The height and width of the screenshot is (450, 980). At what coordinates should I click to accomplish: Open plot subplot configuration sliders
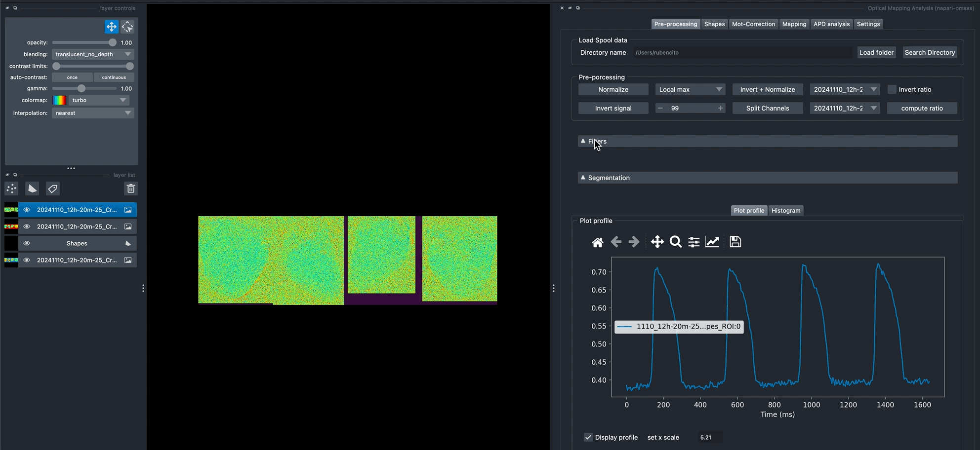tap(694, 242)
